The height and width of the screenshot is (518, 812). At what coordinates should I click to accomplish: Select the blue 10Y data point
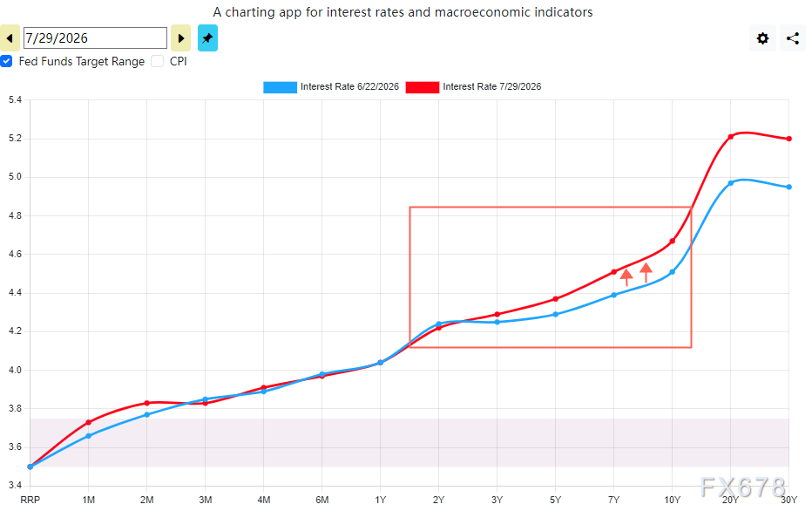[x=673, y=272]
